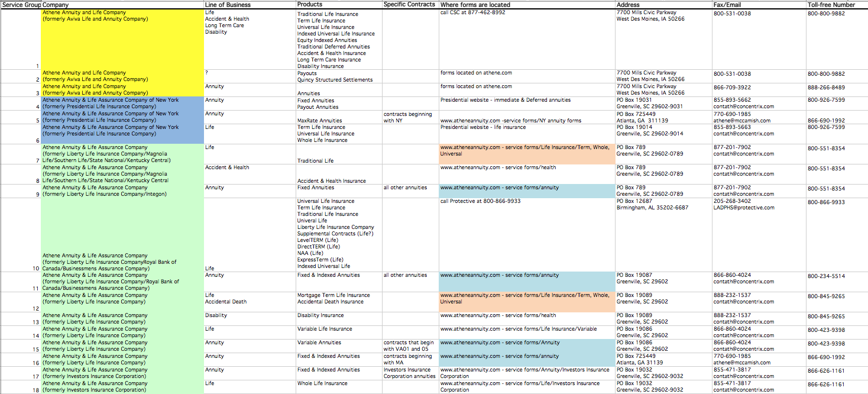Select the service group number 18 cell
Screen dimensions: 868x394
(21, 386)
